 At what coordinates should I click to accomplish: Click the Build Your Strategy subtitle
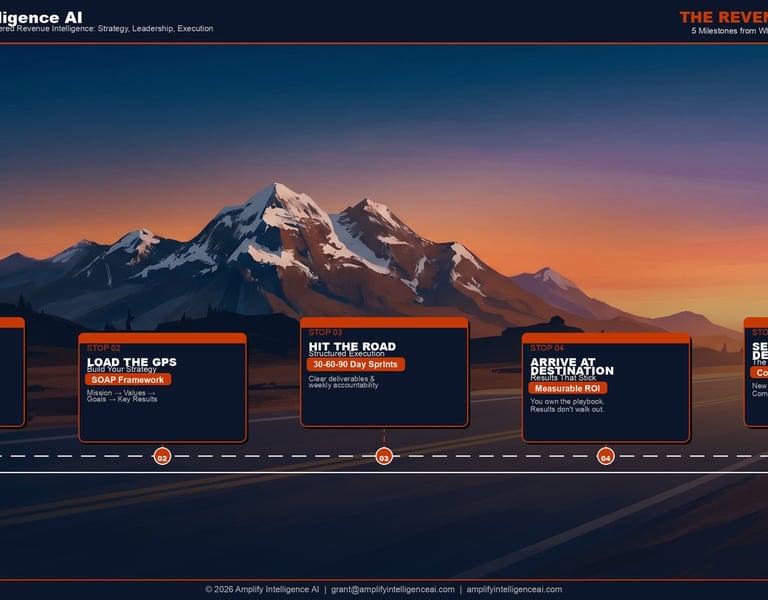click(121, 369)
